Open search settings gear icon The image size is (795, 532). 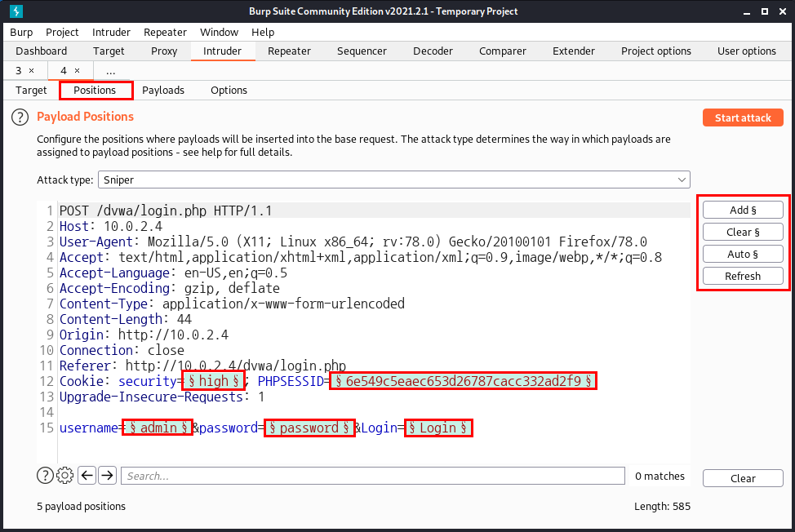click(x=65, y=475)
